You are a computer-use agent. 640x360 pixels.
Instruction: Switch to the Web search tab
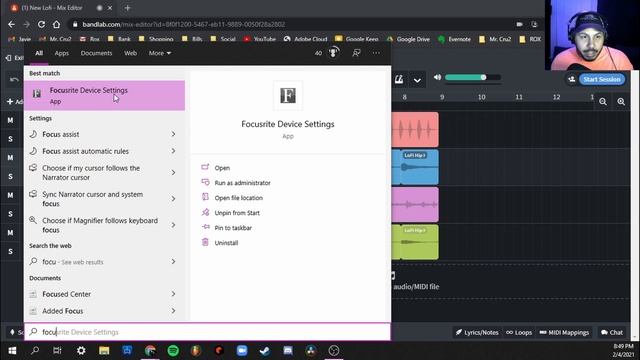[131, 53]
